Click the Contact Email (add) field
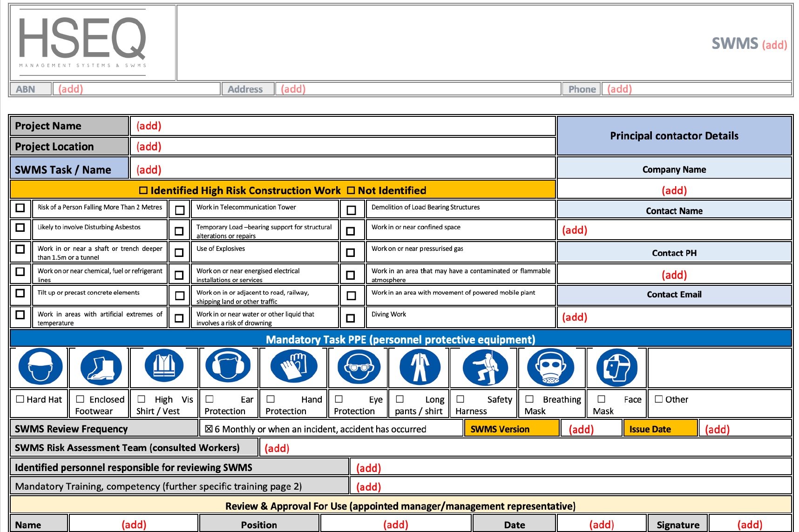This screenshot has height=532, width=799. [x=674, y=317]
